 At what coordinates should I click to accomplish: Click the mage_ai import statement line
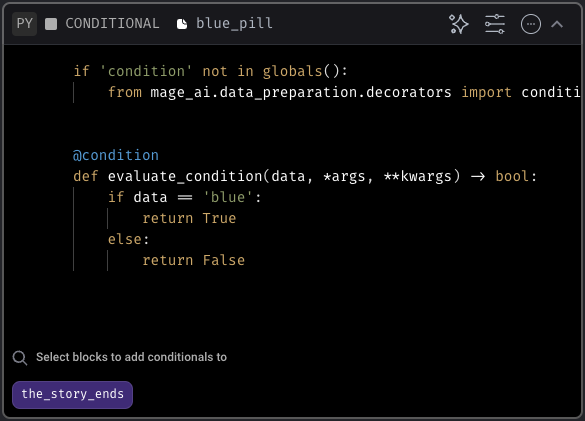point(344,92)
